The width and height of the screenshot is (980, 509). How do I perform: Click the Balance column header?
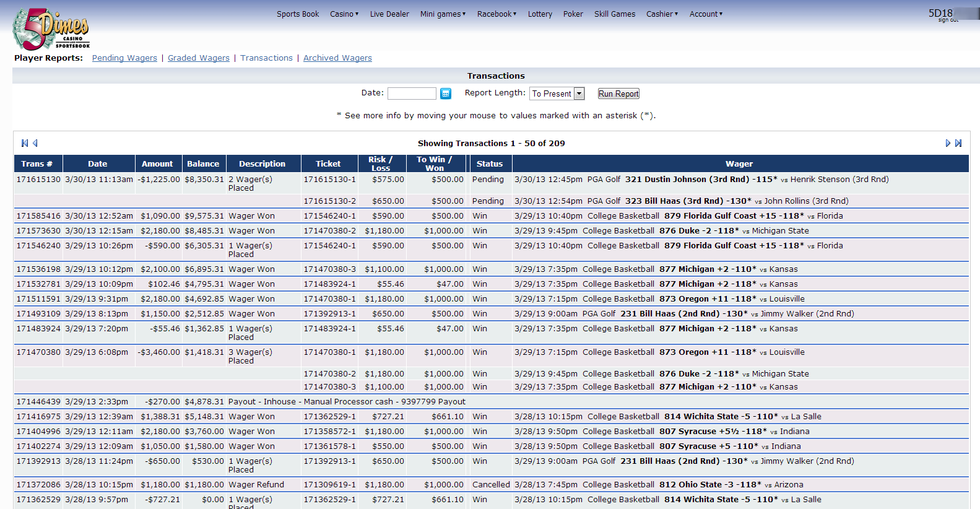point(203,163)
